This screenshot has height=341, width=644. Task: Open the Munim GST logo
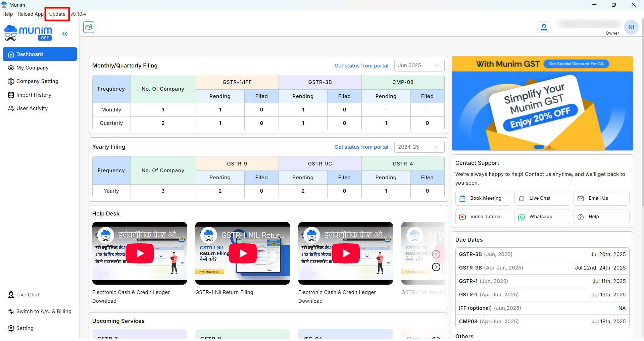tap(28, 33)
